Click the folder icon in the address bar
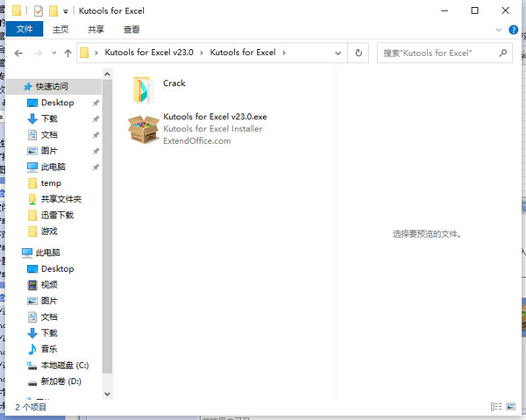The width and height of the screenshot is (526, 420). pyautogui.click(x=84, y=53)
